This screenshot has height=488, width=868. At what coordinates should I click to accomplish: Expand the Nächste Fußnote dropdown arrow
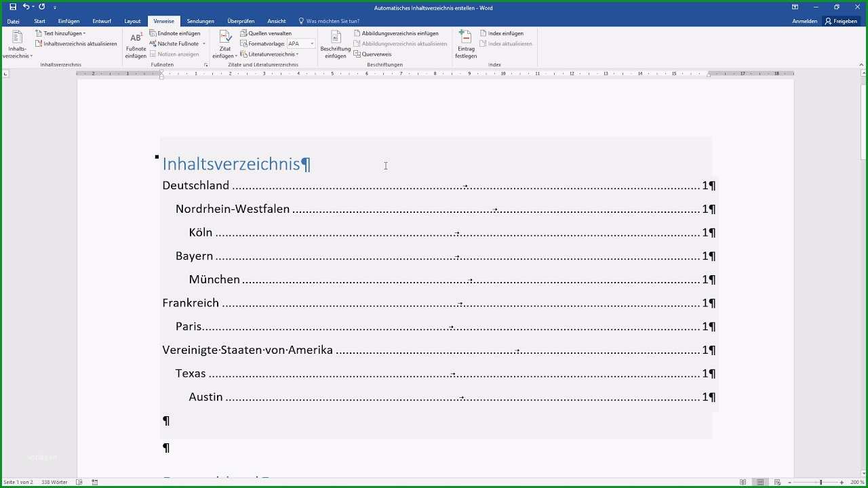click(203, 43)
